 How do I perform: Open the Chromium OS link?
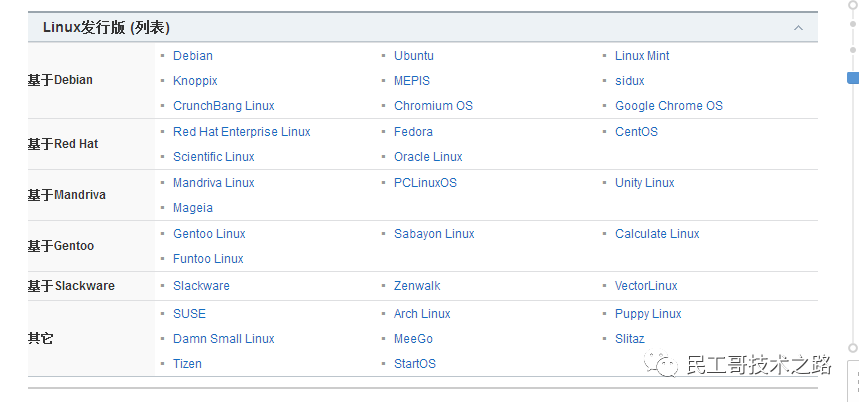coord(433,106)
